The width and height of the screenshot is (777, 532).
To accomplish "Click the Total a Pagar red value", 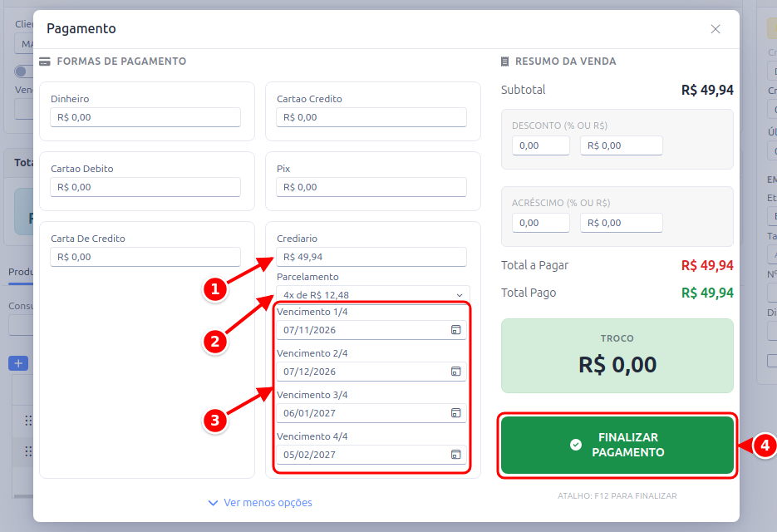I will point(707,266).
